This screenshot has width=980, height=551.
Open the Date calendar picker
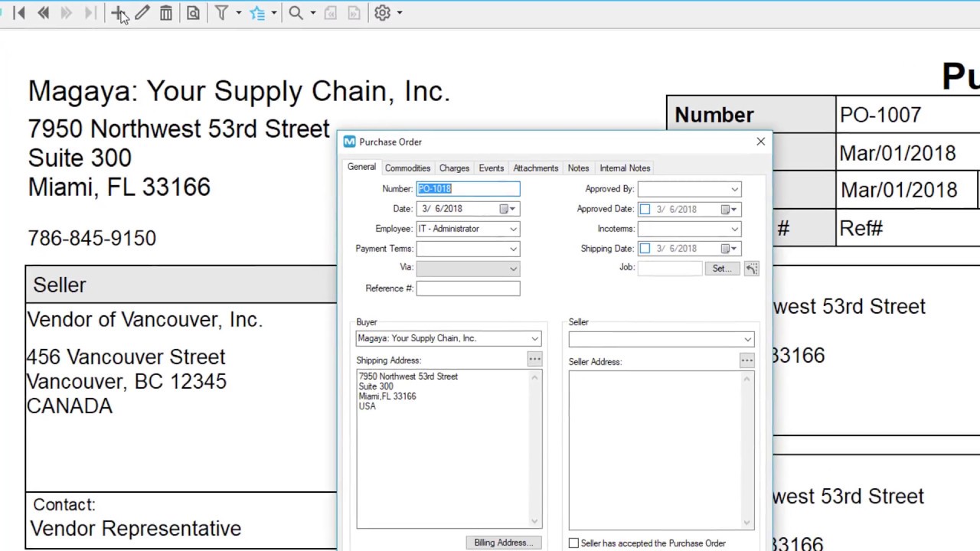508,209
